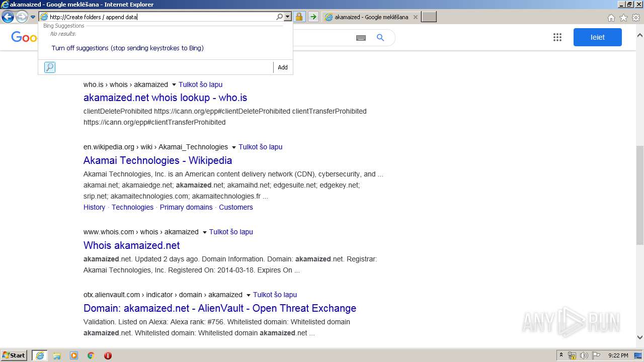Click 'www.whois.com › whois › akamaized' breadcrumb

(141, 232)
